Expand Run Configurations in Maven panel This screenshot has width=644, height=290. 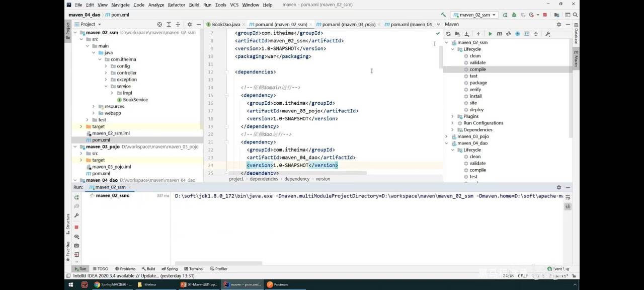(452, 123)
